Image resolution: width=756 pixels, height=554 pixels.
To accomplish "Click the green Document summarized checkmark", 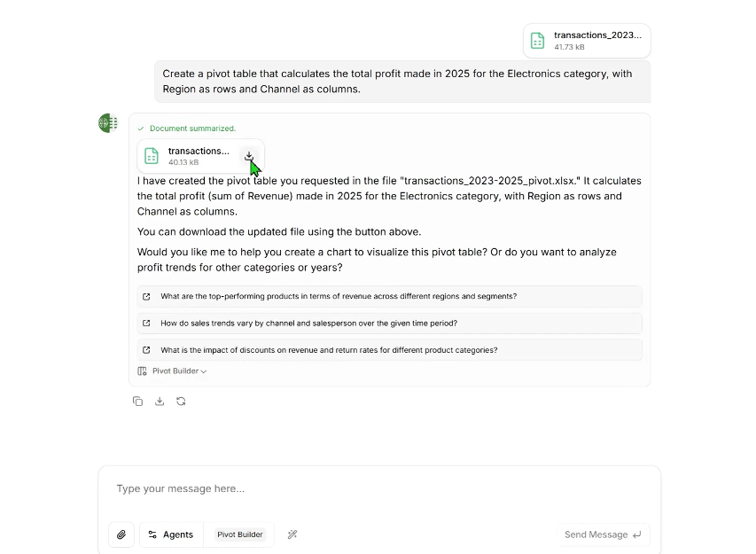I will (140, 128).
